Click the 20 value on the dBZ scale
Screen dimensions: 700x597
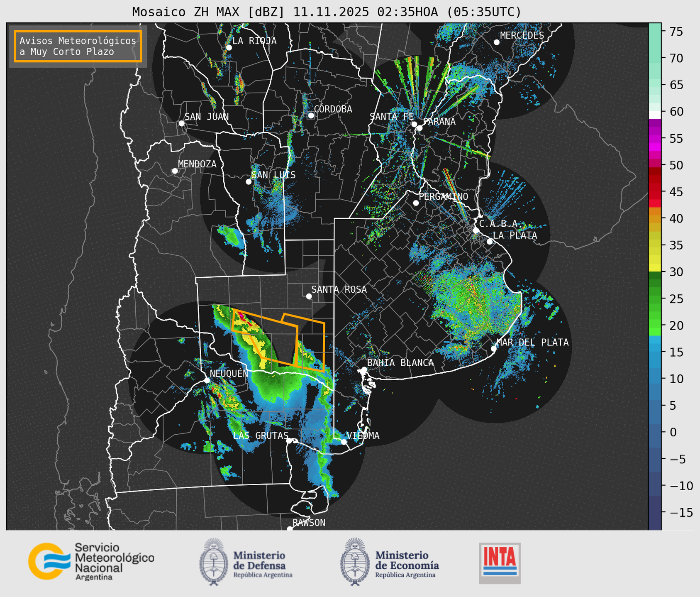point(676,325)
